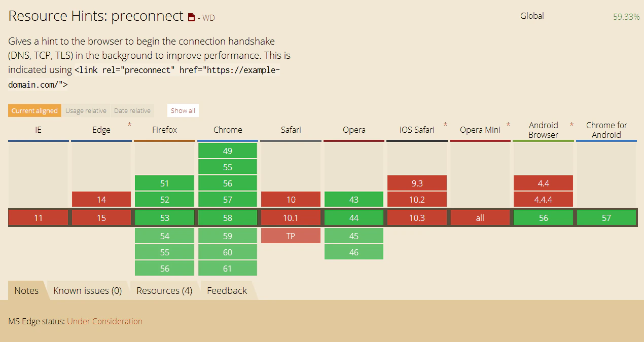644x342 pixels.
Task: Select the Chrome 59 cell
Action: tap(228, 236)
